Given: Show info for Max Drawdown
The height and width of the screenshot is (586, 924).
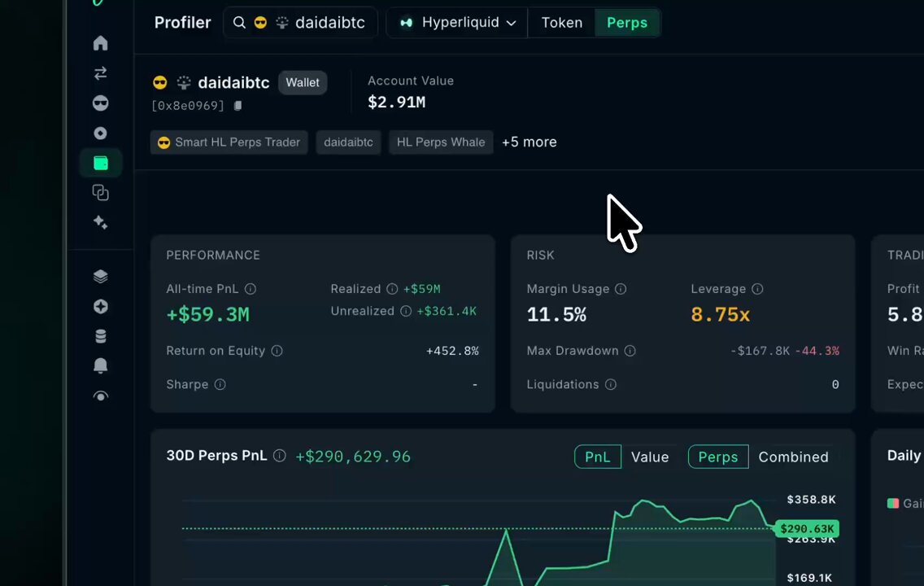Looking at the screenshot, I should click(x=630, y=351).
